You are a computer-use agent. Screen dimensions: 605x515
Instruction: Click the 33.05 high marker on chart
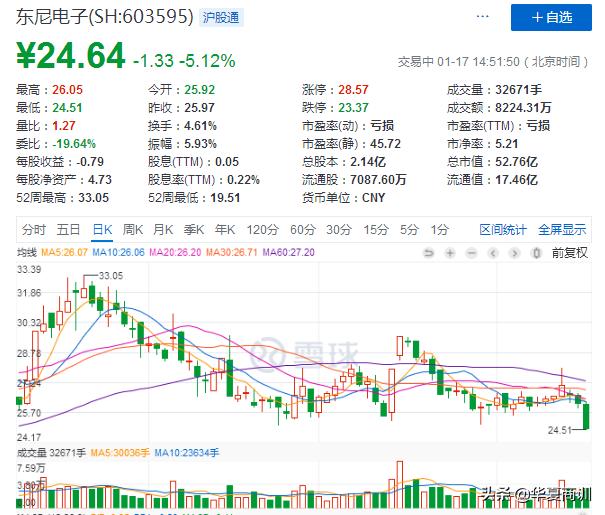(x=111, y=276)
